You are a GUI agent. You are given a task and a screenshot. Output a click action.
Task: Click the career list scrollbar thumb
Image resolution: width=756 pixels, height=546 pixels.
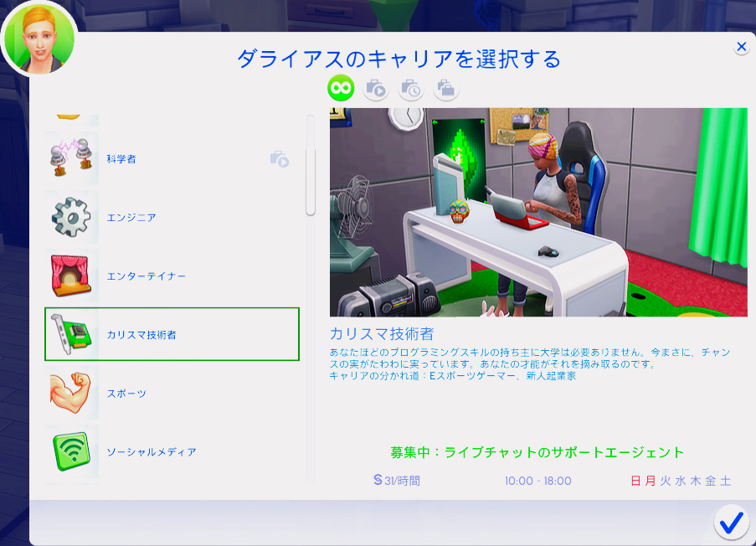click(311, 182)
